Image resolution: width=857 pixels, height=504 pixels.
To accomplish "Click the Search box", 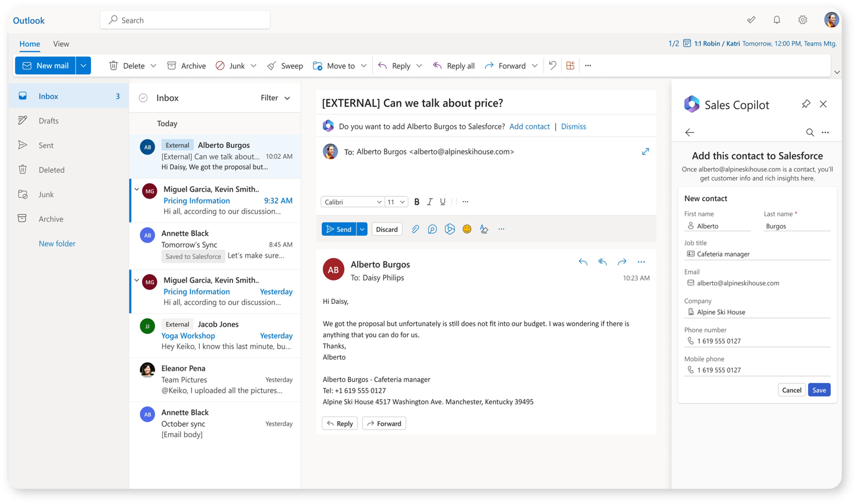I will tap(185, 20).
